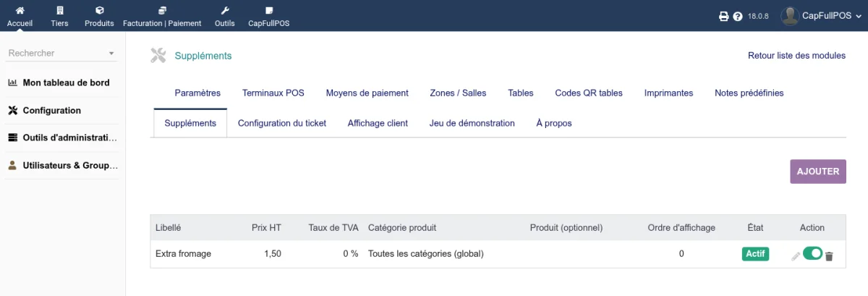This screenshot has width=868, height=296.
Task: Switch to the Affichage client tab
Action: click(378, 123)
